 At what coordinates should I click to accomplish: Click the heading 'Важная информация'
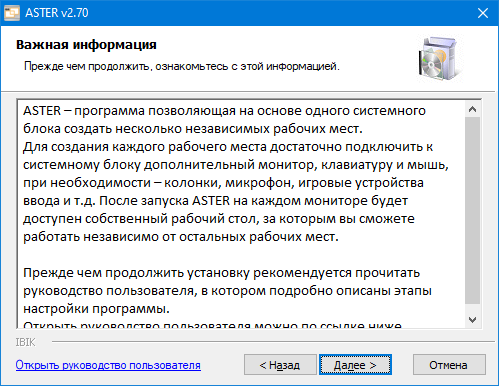(x=86, y=45)
